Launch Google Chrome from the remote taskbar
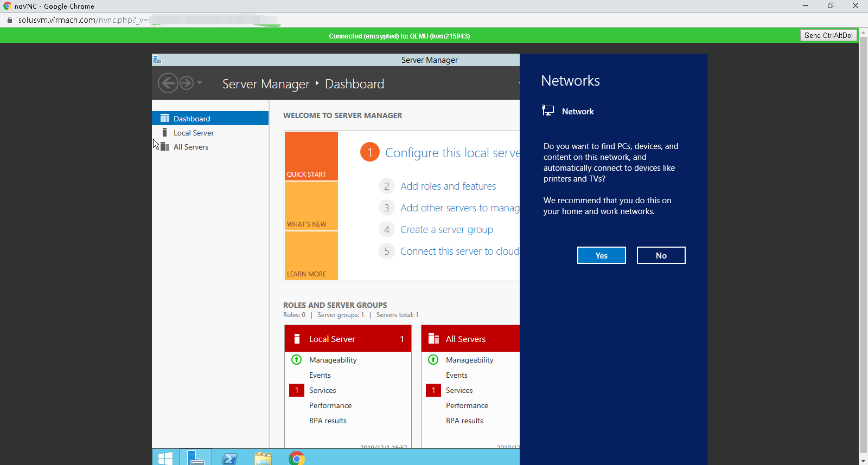This screenshot has width=868, height=465. (297, 458)
